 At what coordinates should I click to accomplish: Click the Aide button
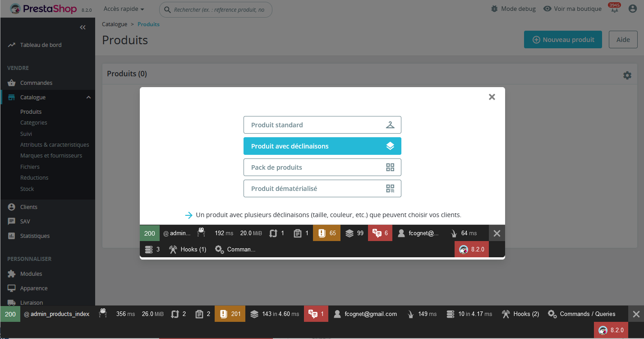pyautogui.click(x=623, y=40)
